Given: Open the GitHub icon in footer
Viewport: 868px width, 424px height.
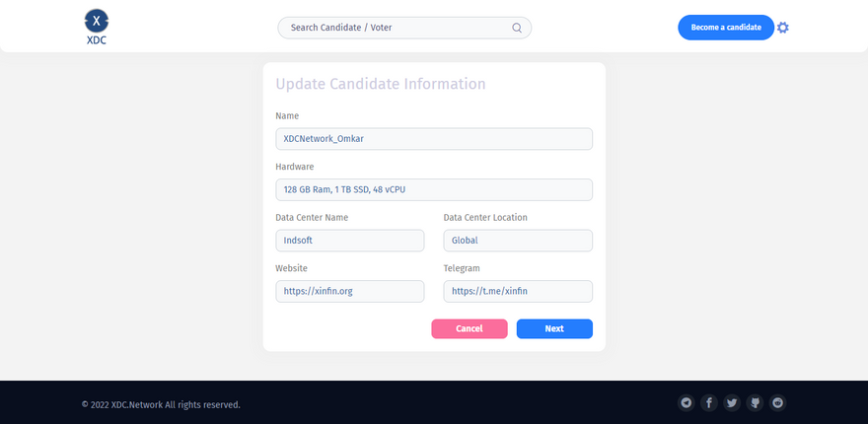Looking at the screenshot, I should pos(756,402).
